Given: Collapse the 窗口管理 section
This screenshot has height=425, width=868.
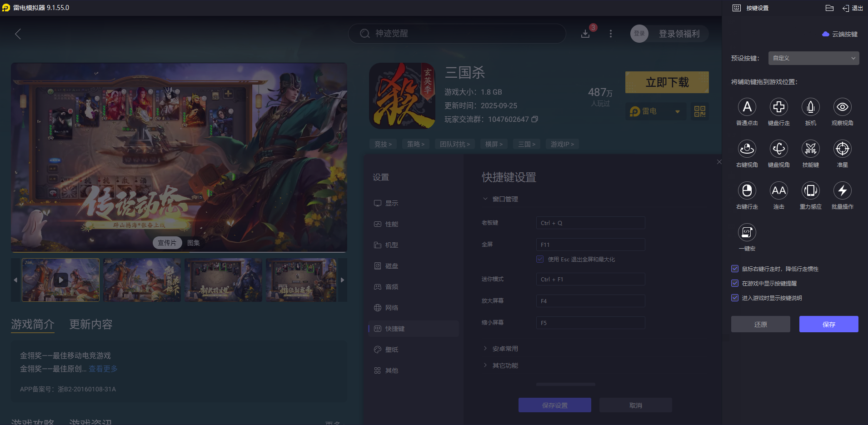Looking at the screenshot, I should (x=485, y=199).
